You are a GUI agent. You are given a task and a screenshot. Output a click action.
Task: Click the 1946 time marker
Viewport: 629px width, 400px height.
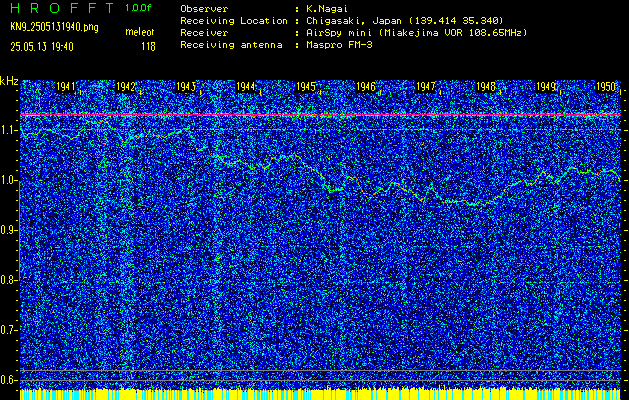pos(366,87)
